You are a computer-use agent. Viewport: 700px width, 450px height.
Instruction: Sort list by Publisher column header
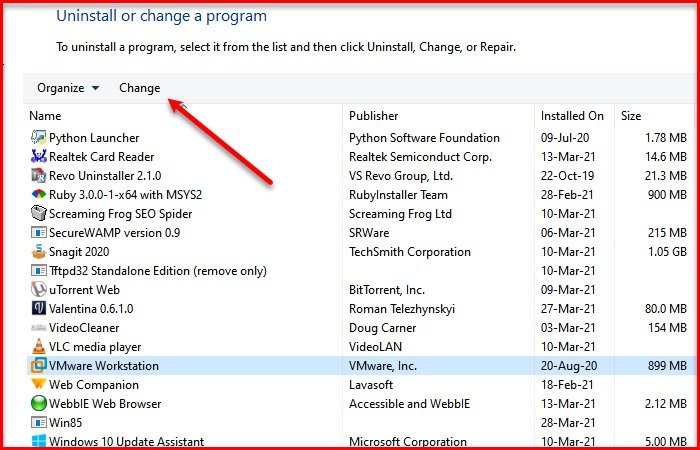(x=374, y=116)
